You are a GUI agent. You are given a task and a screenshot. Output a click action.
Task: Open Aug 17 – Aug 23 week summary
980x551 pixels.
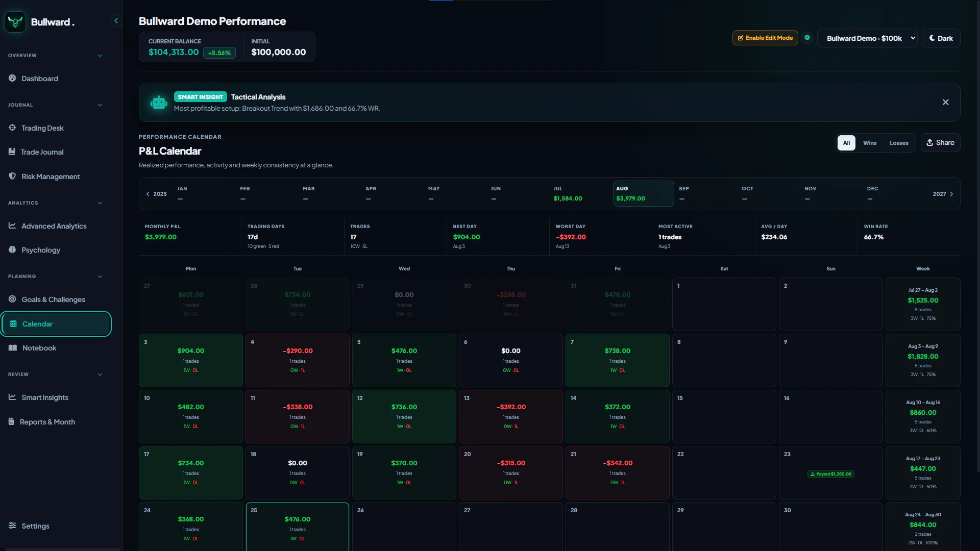pyautogui.click(x=923, y=472)
